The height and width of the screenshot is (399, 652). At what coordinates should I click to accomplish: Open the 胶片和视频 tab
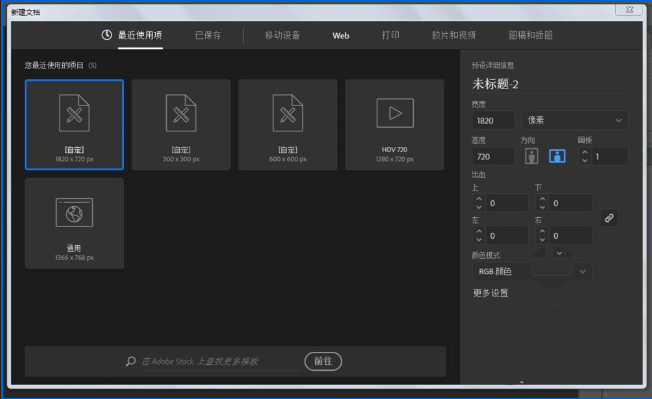pos(454,35)
